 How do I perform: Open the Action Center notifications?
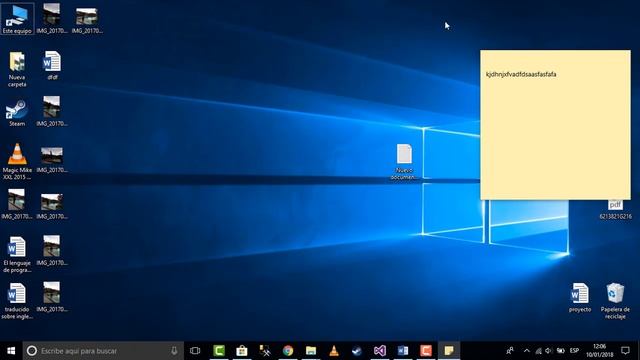pos(625,351)
